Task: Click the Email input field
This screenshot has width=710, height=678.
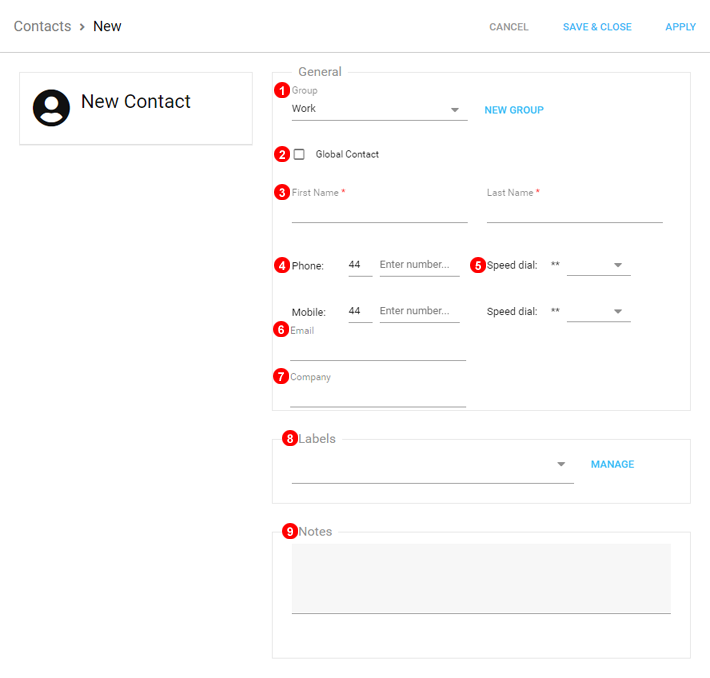Action: coord(378,351)
